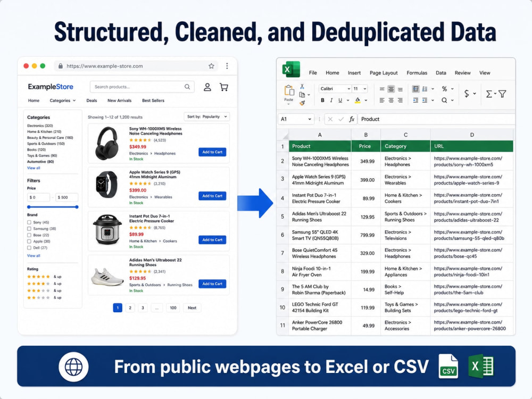Click the Cut scissors icon

[x=302, y=87]
